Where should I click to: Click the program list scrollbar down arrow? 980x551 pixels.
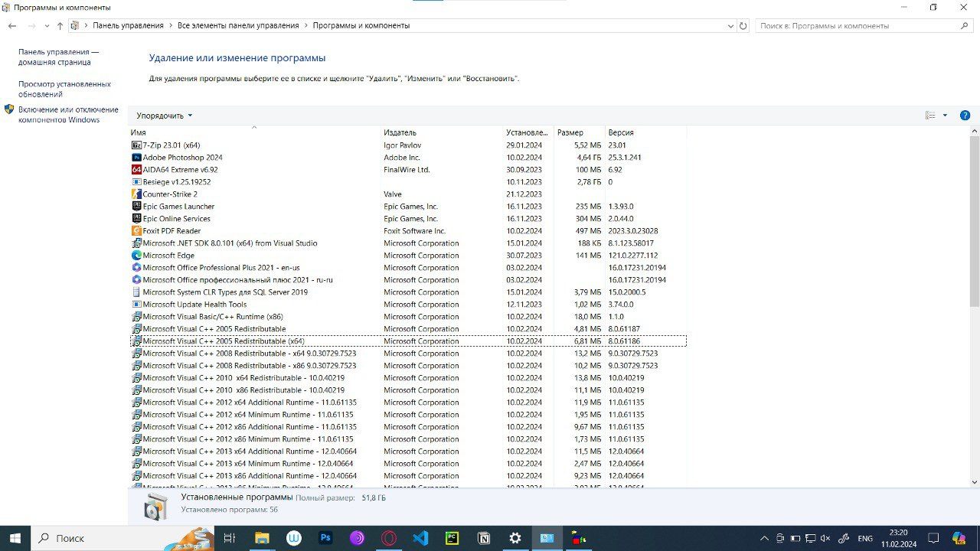(x=974, y=482)
